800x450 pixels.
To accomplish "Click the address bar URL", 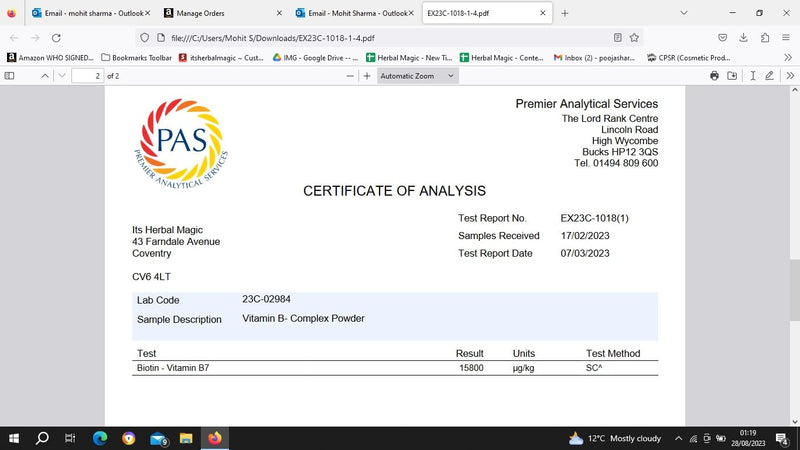I will click(273, 38).
